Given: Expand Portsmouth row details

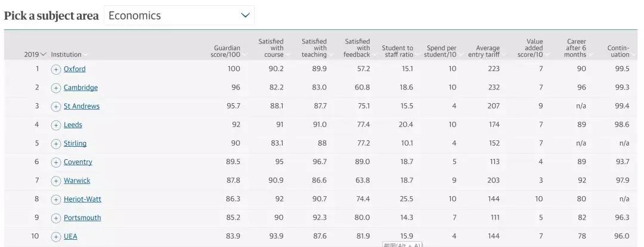Looking at the screenshot, I should (56, 218).
